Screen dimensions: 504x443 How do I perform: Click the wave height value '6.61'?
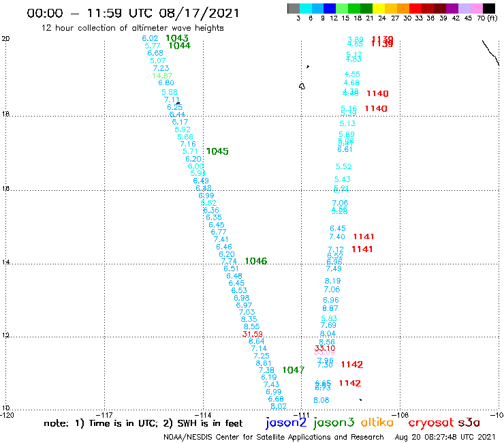click(345, 149)
